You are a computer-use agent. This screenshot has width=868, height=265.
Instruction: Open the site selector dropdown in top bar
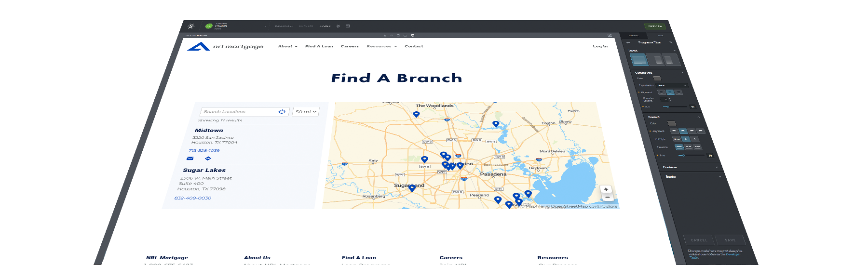tap(265, 26)
